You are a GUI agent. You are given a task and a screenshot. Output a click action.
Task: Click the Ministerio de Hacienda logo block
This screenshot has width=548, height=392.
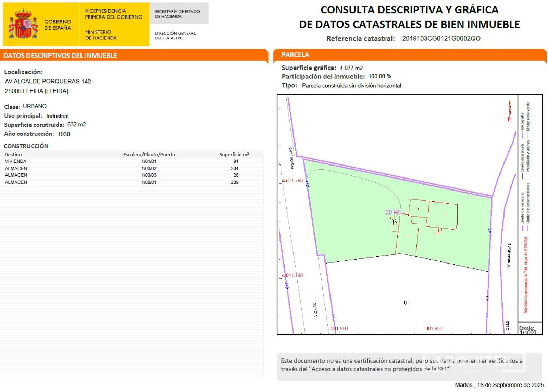(114, 24)
